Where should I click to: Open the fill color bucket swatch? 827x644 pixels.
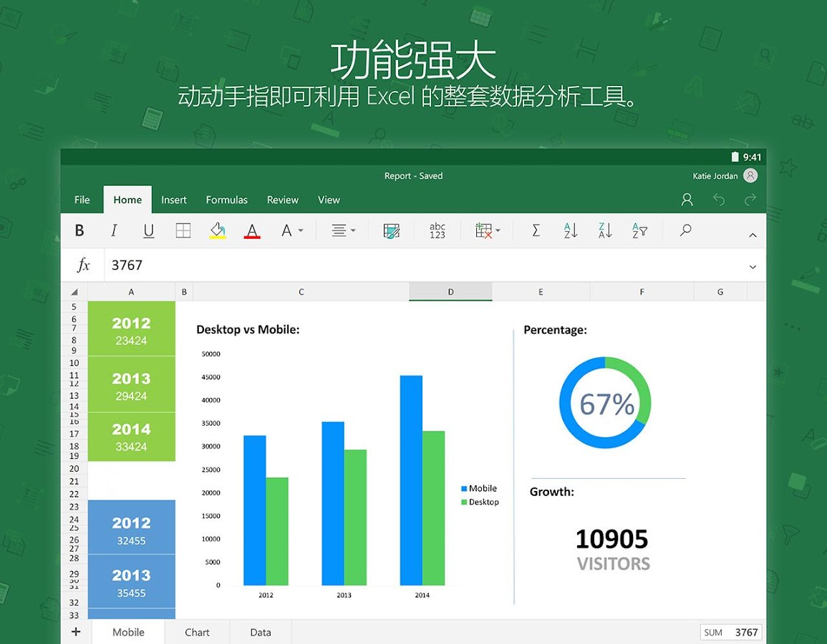tap(217, 230)
